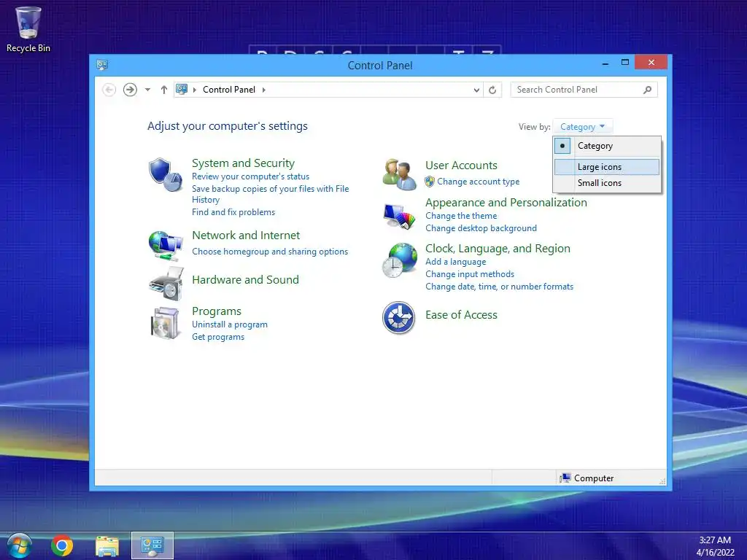747x560 pixels.
Task: Open Hardware and Sound category
Action: click(245, 279)
